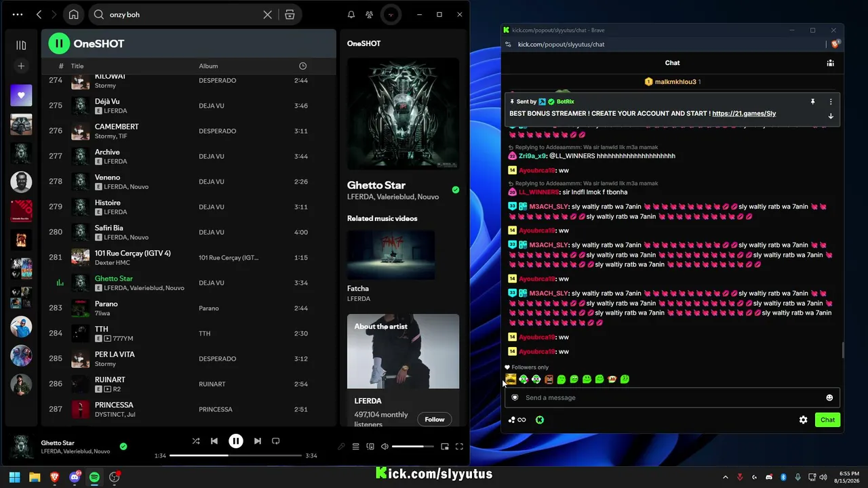View site information icon in Brave address bar
This screenshot has height=488, width=868.
click(508, 44)
